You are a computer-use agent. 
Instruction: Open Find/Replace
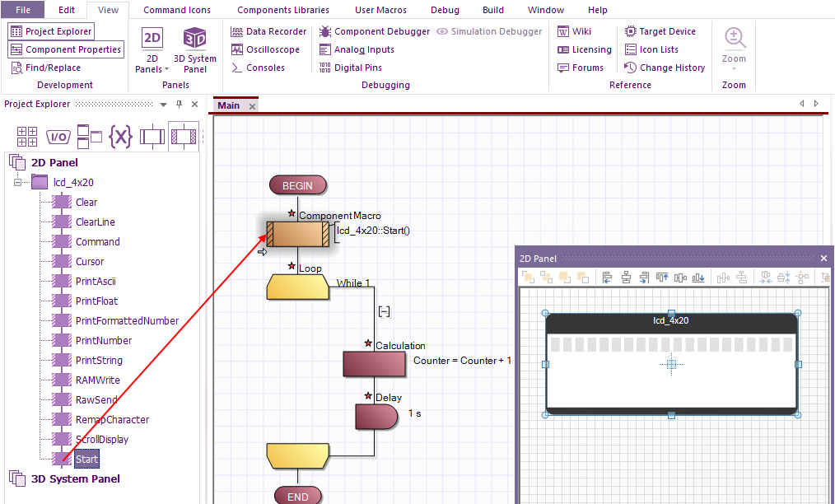pyautogui.click(x=46, y=68)
